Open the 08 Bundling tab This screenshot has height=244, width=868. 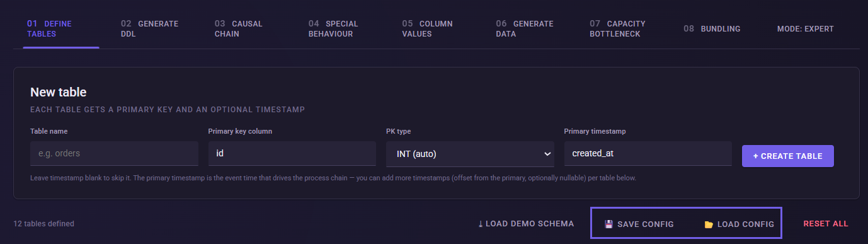coord(712,29)
